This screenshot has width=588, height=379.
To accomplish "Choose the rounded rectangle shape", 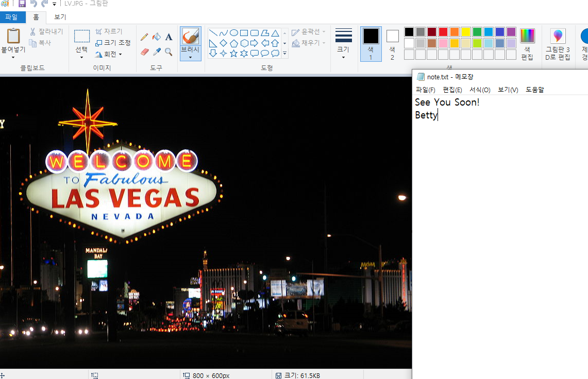I will [255, 32].
